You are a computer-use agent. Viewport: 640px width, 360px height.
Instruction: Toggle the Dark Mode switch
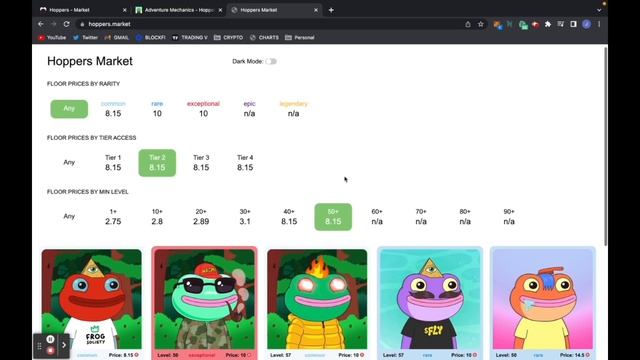[x=271, y=61]
